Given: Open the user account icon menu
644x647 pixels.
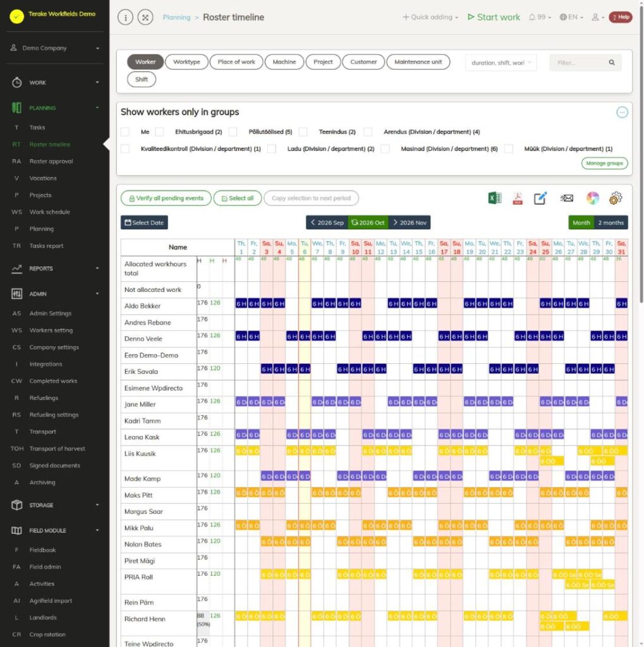Looking at the screenshot, I should [598, 17].
